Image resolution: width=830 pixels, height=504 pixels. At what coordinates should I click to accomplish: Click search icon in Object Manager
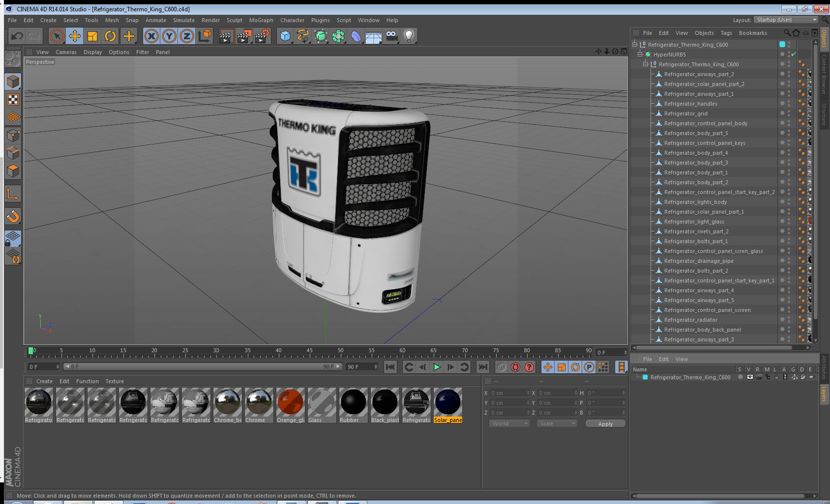787,33
